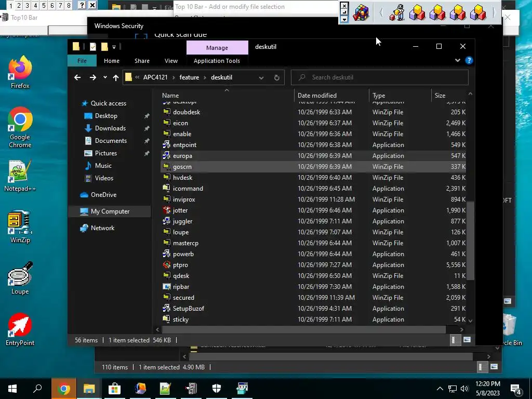The image size is (532, 399).
Task: Click the jotter application file icon
Action: click(x=167, y=210)
